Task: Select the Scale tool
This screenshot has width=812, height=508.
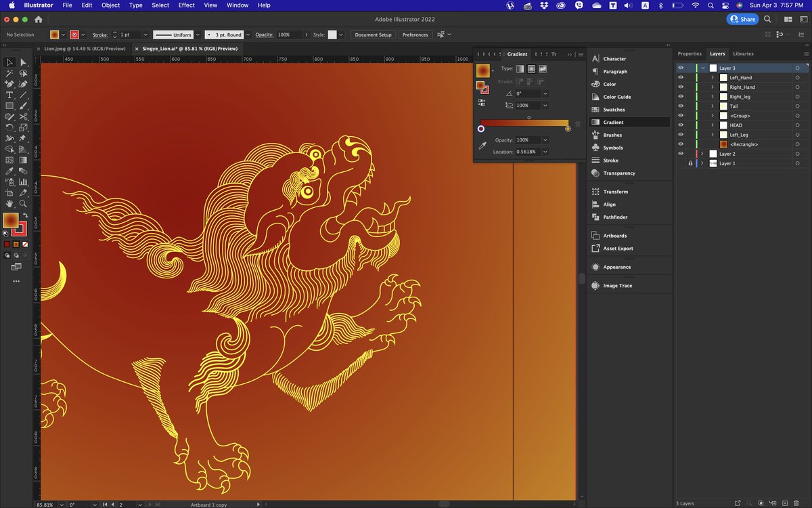Action: pos(23,127)
